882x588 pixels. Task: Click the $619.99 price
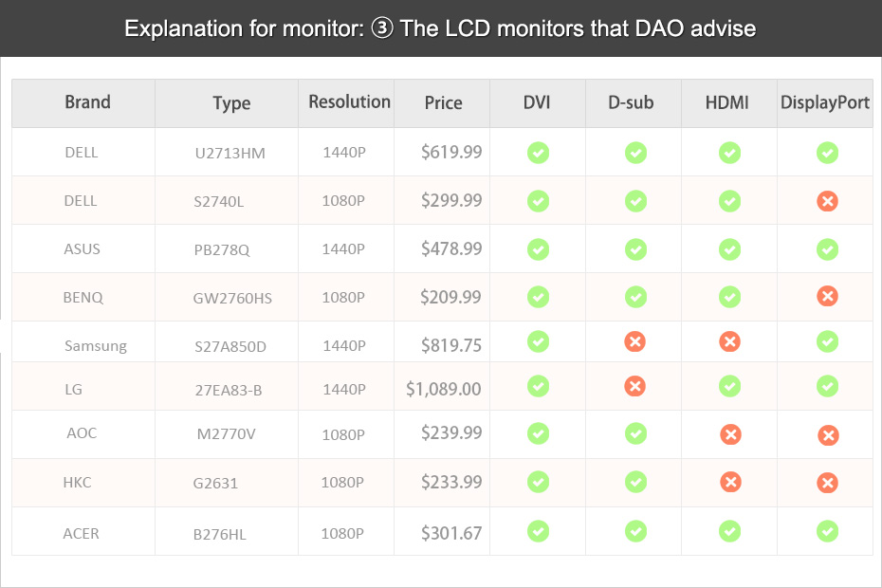coord(451,152)
